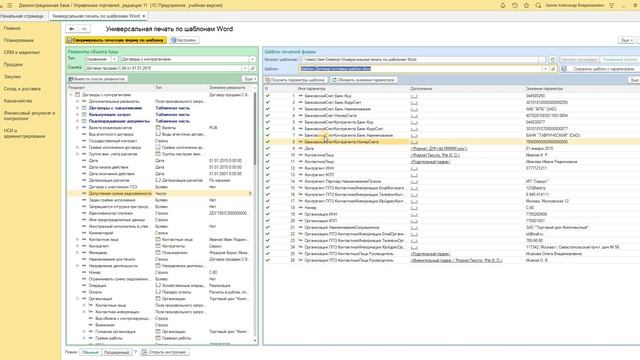This screenshot has width=640, height=360.
Task: Click Сохранить шаблон с параметрами button
Action: click(x=600, y=69)
